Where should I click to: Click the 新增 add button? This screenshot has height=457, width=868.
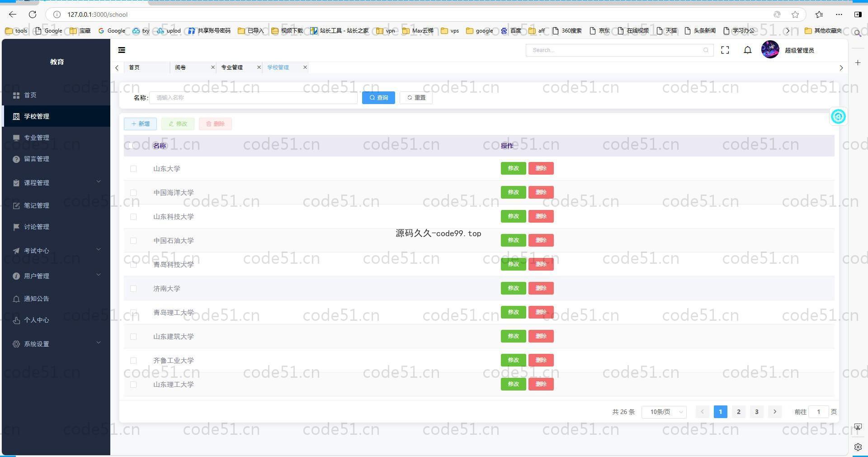pos(140,124)
